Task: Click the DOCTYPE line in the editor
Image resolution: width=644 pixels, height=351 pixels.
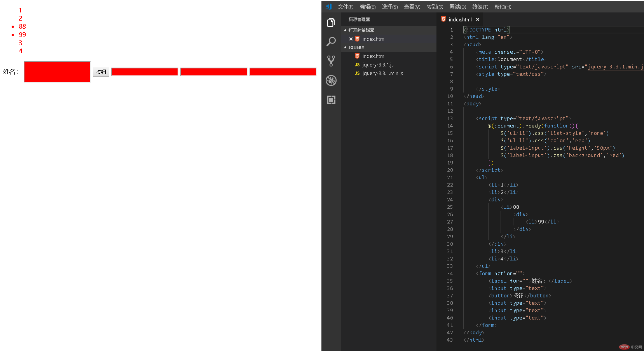Action: [486, 30]
